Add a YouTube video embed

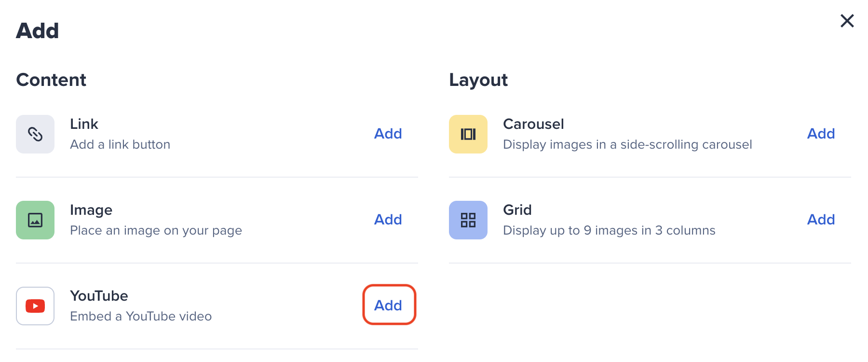tap(389, 305)
